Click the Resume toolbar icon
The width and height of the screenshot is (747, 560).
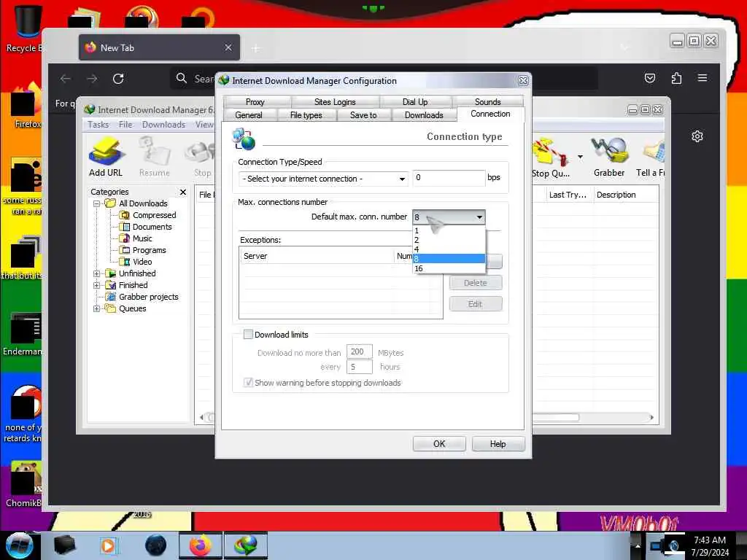(155, 157)
